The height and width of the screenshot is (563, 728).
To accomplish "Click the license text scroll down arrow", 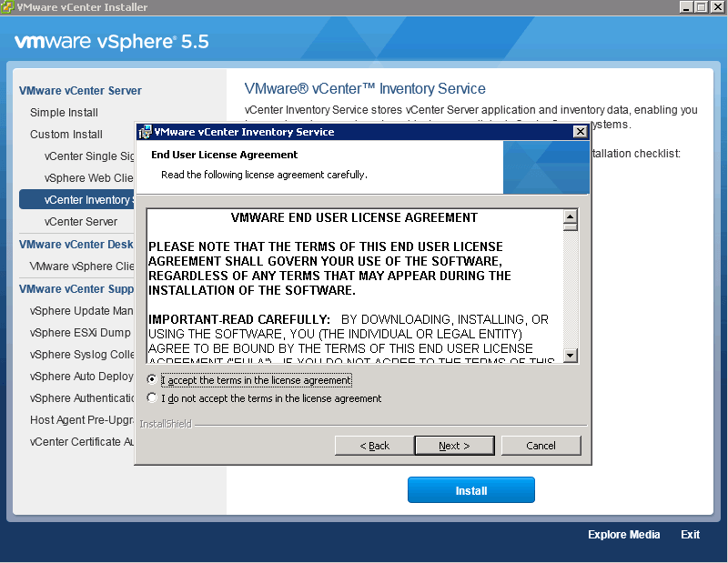I will 571,356.
